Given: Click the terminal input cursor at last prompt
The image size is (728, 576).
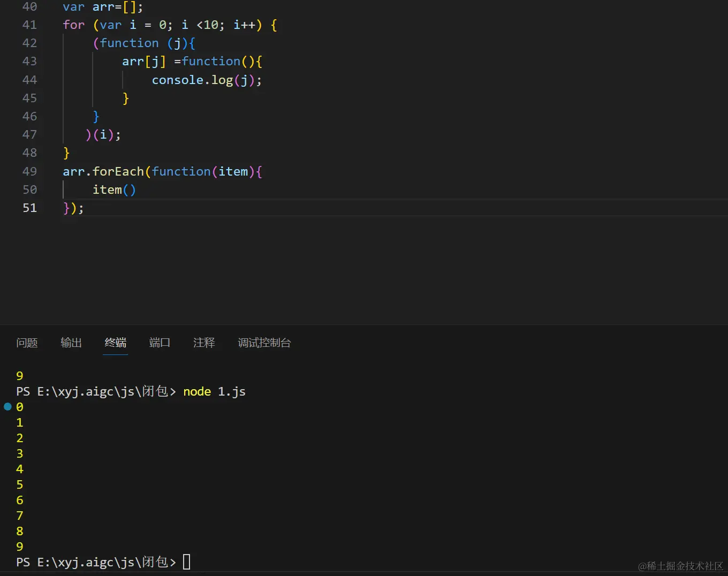Looking at the screenshot, I should pos(186,562).
